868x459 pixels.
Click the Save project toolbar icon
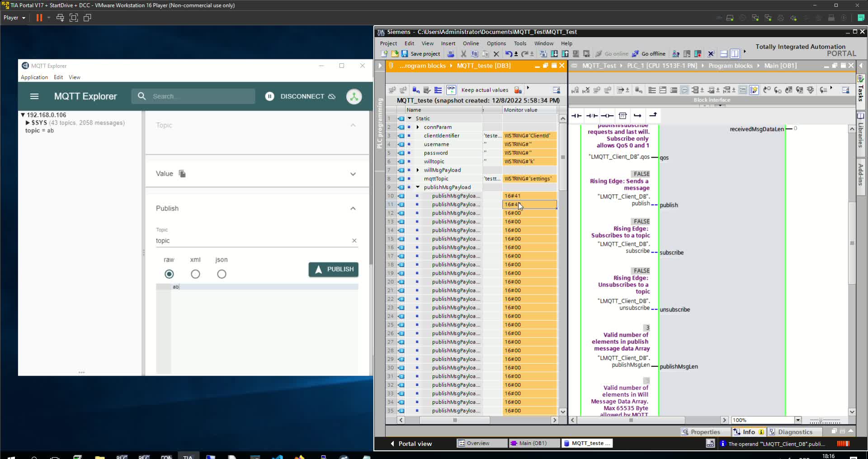pyautogui.click(x=404, y=54)
